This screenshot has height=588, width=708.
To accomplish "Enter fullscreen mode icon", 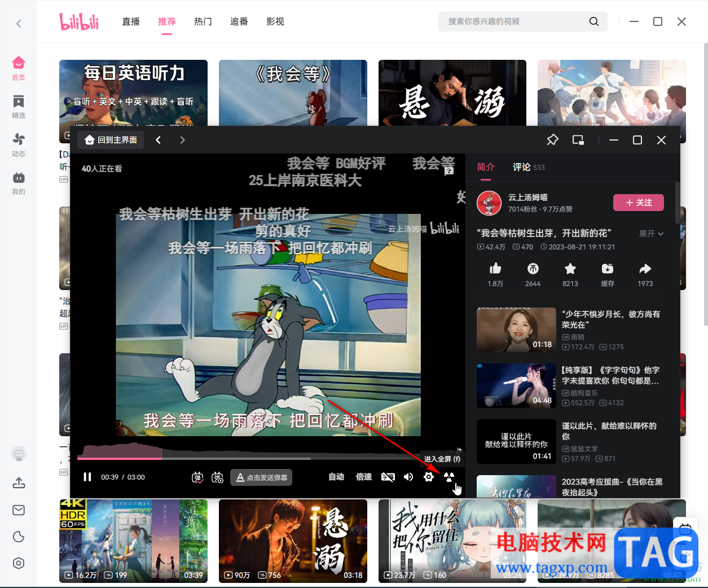I will click(449, 477).
